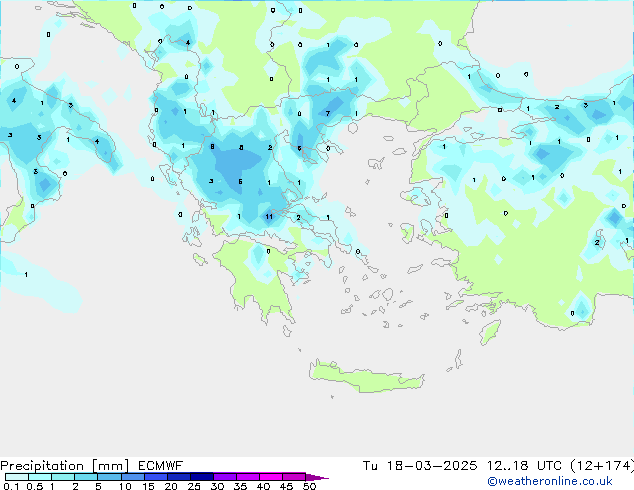Viewport: 634px width, 490px height.
Task: Click the "18-03-2025" date text
Action: pos(431,466)
